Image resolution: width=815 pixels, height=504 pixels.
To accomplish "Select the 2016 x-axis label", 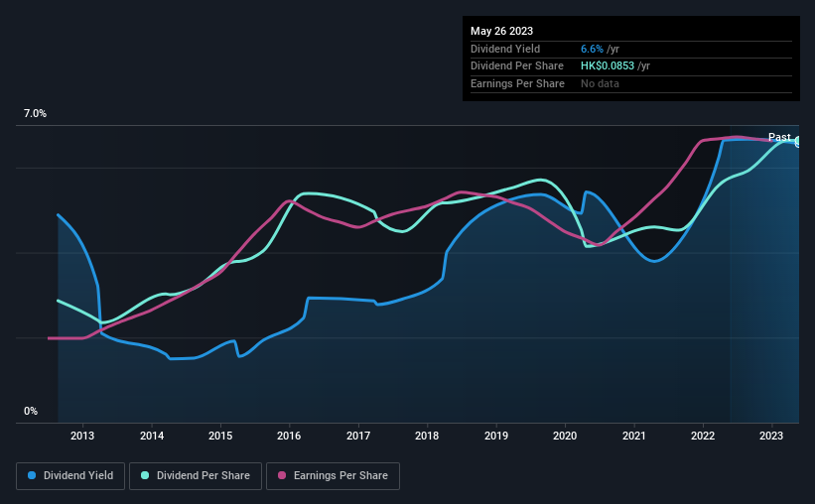I will (289, 436).
